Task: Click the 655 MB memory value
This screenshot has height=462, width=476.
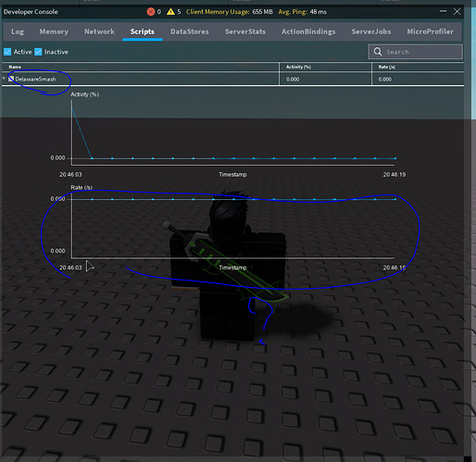Action: click(x=262, y=12)
